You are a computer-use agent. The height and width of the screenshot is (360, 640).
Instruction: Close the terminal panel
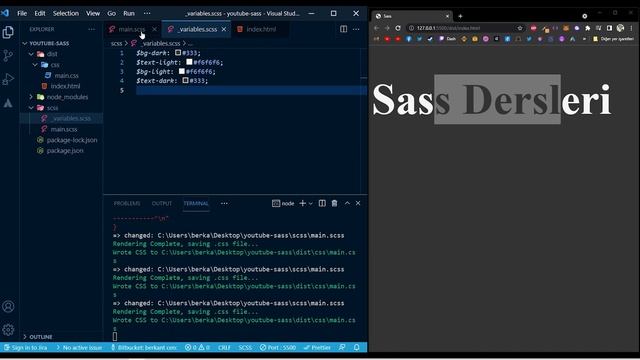358,203
